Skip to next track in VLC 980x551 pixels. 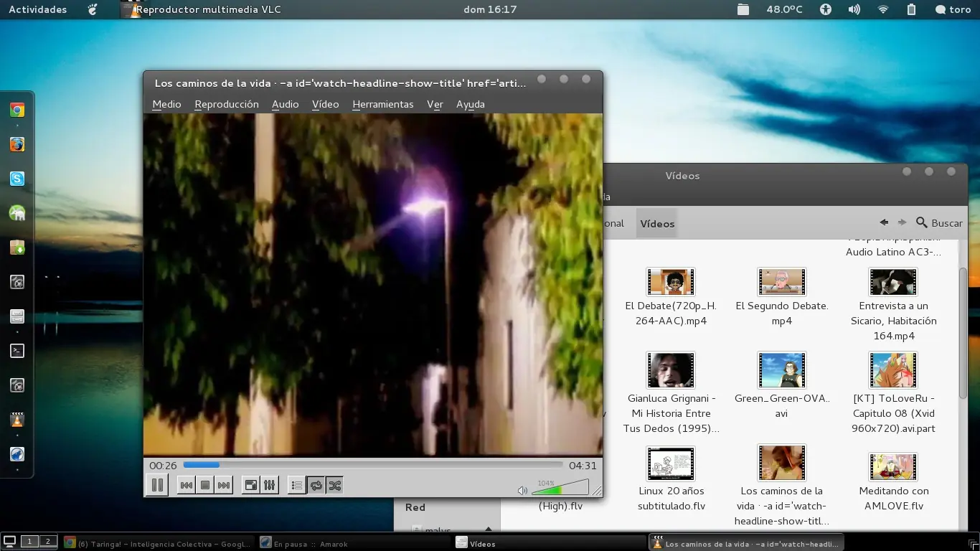[224, 486]
